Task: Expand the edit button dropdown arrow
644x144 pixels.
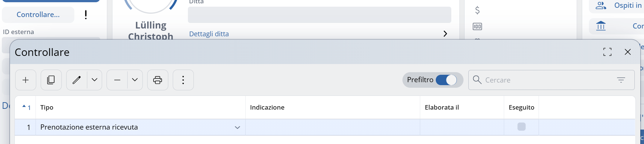Action: click(94, 80)
